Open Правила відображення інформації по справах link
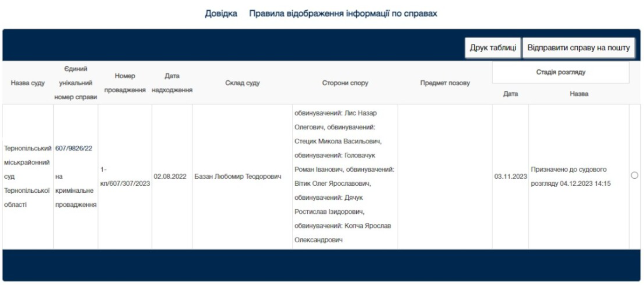Image resolution: width=644 pixels, height=285 pixels. pyautogui.click(x=343, y=14)
